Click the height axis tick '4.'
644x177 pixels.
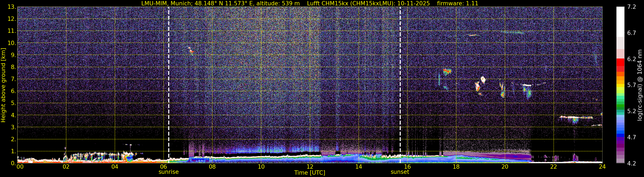pos(13,115)
